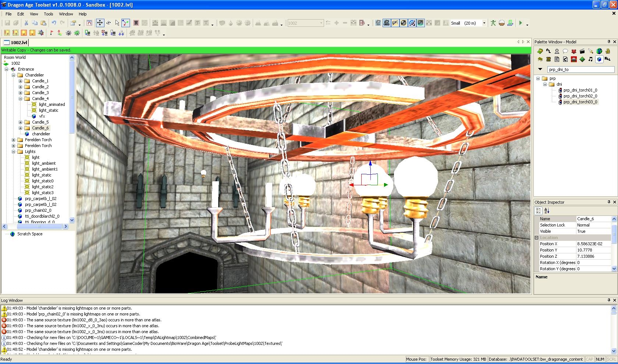
Task: Collapse the Location section in Object Inspector
Action: tap(536, 238)
